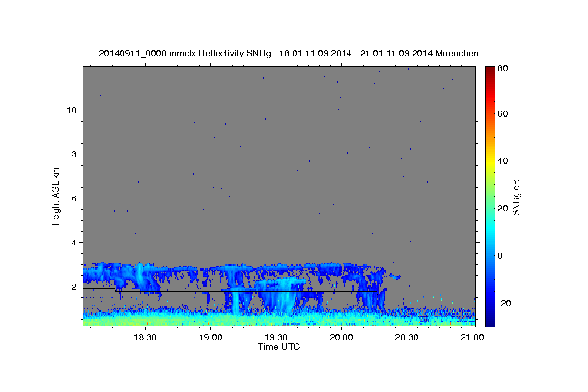Click the 19:00 time tick label
Image resolution: width=588 pixels, height=392 pixels.
pyautogui.click(x=211, y=337)
